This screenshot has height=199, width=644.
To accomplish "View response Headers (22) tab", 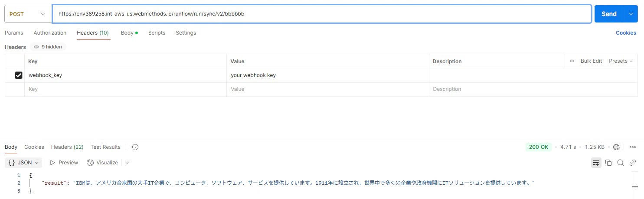I will coord(67,147).
